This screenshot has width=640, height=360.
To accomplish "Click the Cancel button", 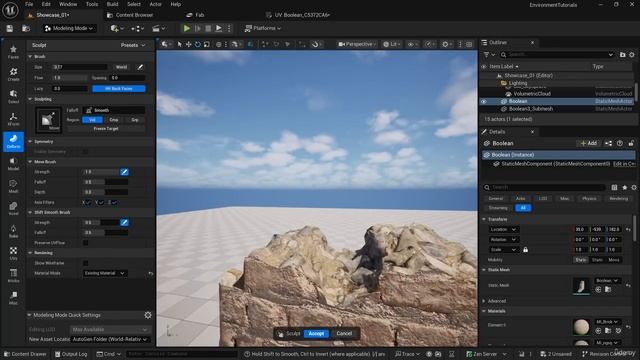I will click(344, 333).
